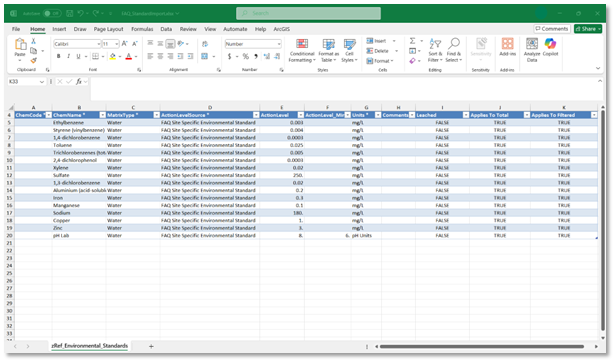Click Delete cells button
The width and height of the screenshot is (616, 364).
pos(381,51)
